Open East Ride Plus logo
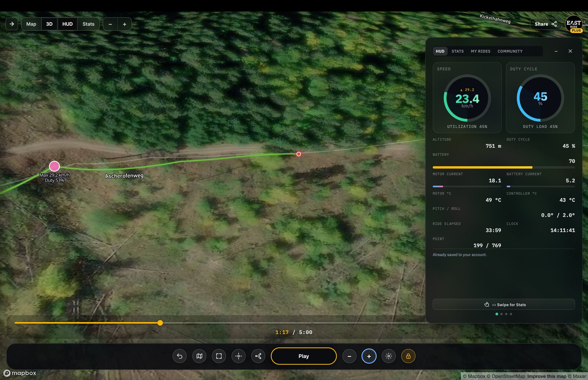 pos(574,24)
